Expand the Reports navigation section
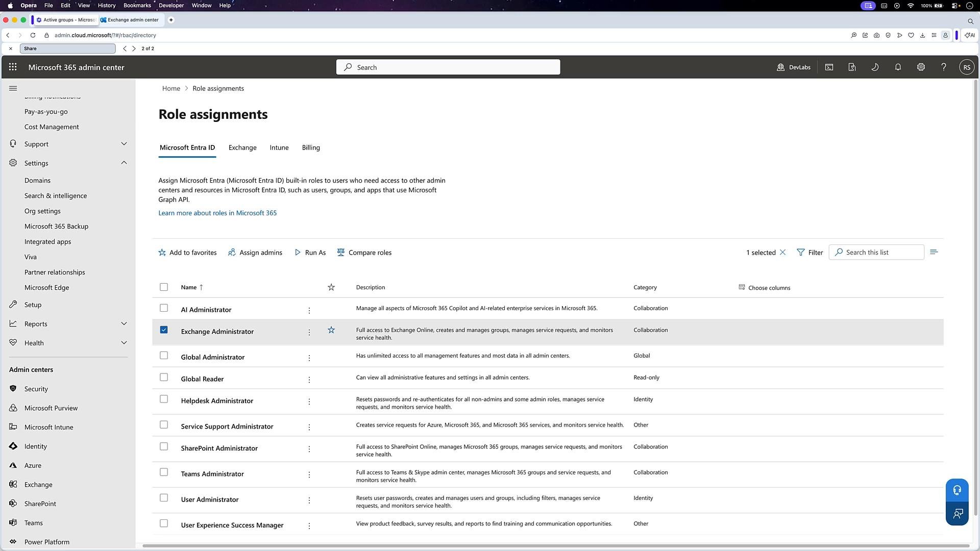The width and height of the screenshot is (980, 551). point(124,323)
